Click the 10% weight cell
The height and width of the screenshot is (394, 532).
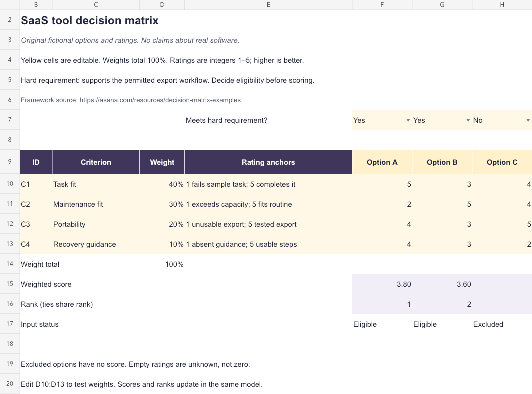(x=162, y=244)
